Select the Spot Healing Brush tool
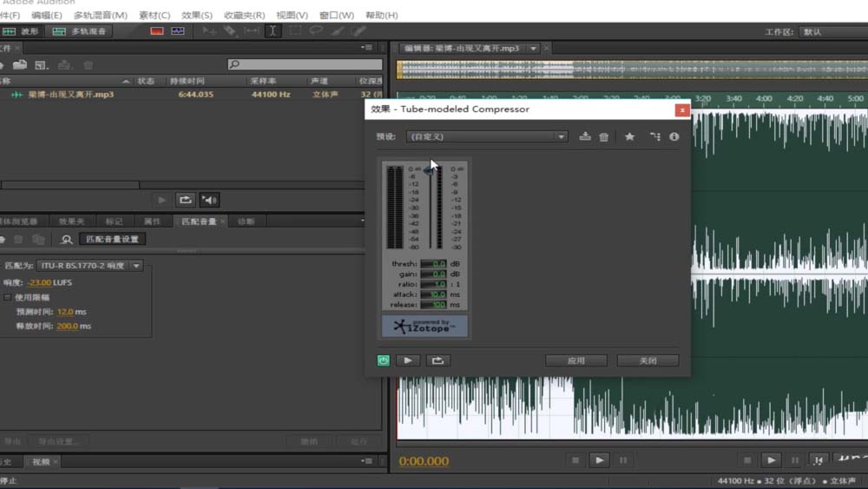The width and height of the screenshot is (868, 489). click(x=358, y=31)
